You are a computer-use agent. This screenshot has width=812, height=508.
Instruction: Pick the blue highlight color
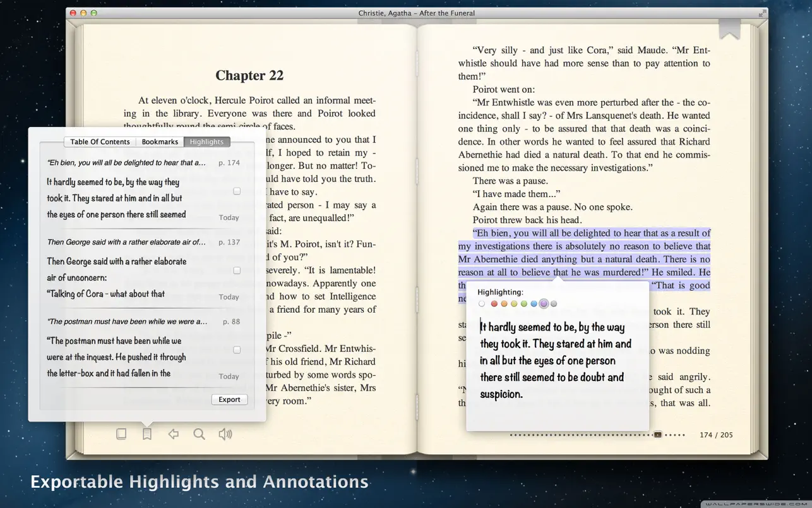point(534,304)
